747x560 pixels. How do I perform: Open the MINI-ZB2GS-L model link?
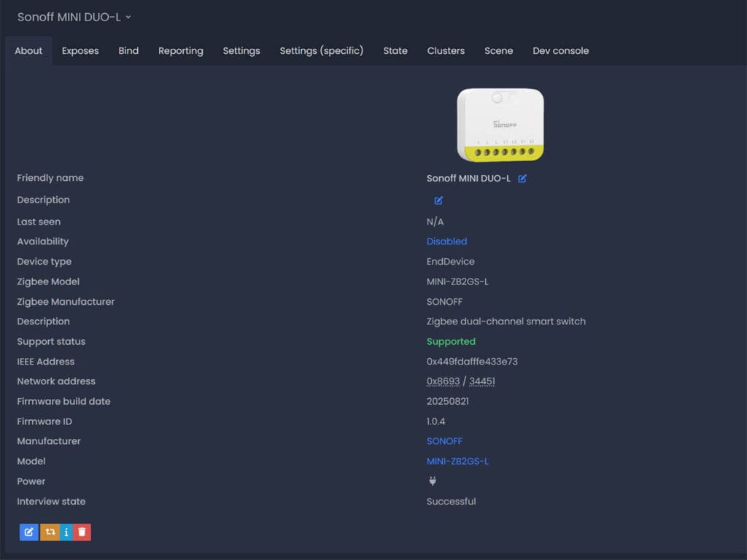pyautogui.click(x=457, y=462)
